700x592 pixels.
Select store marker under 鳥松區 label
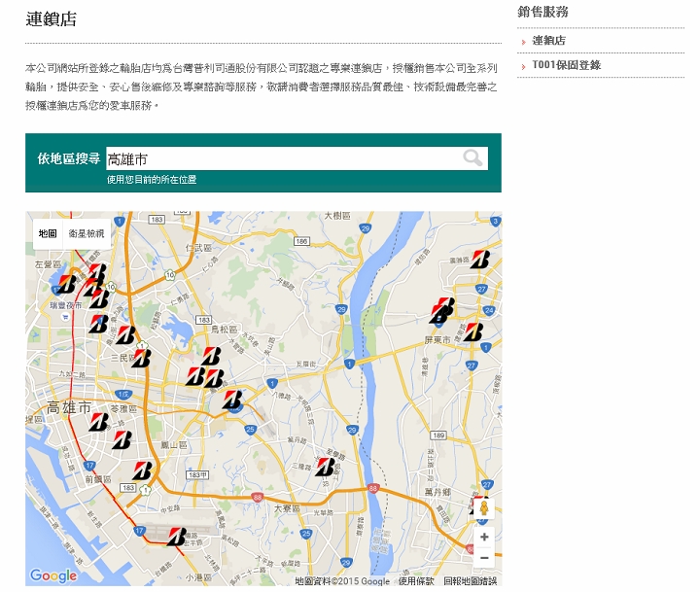pyautogui.click(x=211, y=357)
